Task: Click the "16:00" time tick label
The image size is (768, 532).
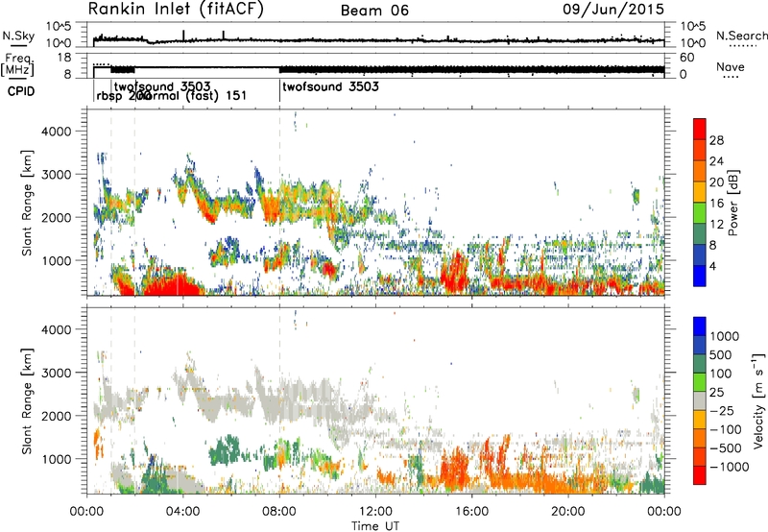Action: pyautogui.click(x=471, y=512)
